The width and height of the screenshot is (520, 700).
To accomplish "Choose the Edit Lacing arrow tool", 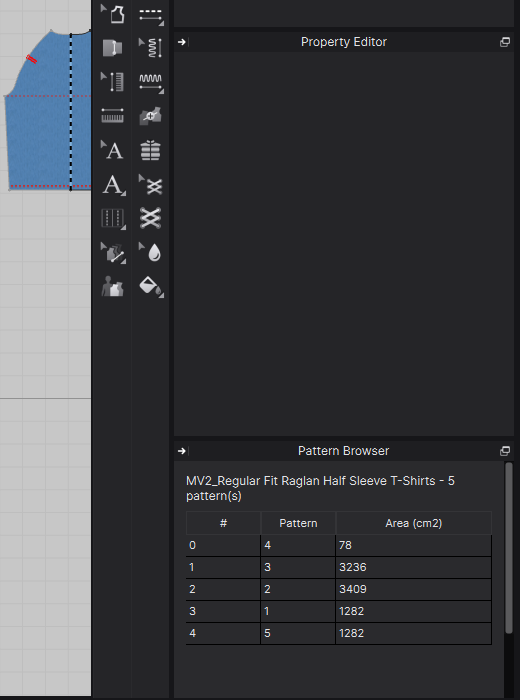I will pyautogui.click(x=151, y=184).
